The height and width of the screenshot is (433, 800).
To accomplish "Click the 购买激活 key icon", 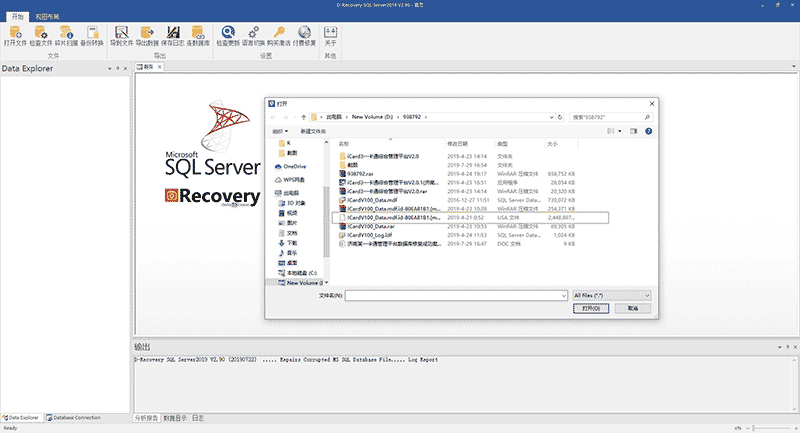I will 279,36.
